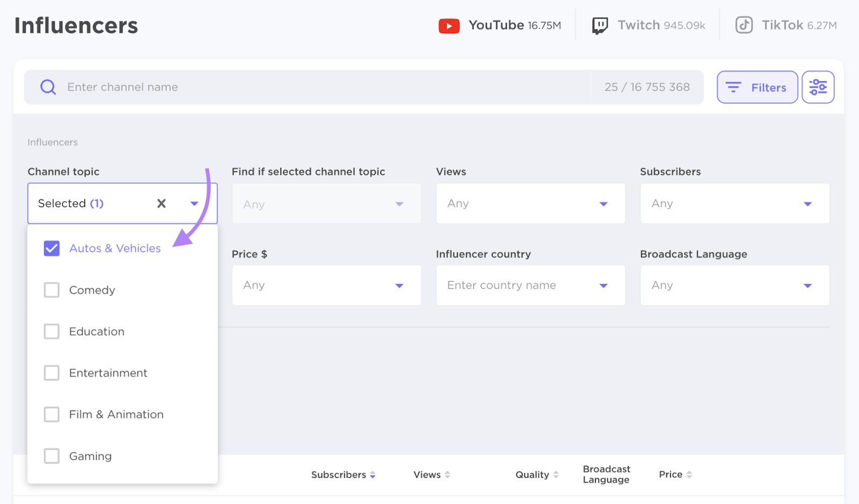Click the search magnifier icon
Screen dimensions: 859x504
48,87
